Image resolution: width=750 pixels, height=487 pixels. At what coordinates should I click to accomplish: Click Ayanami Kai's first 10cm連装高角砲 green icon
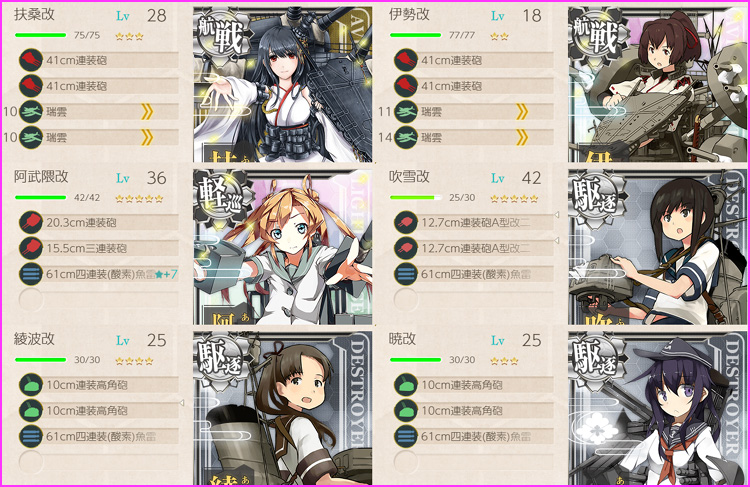31,385
